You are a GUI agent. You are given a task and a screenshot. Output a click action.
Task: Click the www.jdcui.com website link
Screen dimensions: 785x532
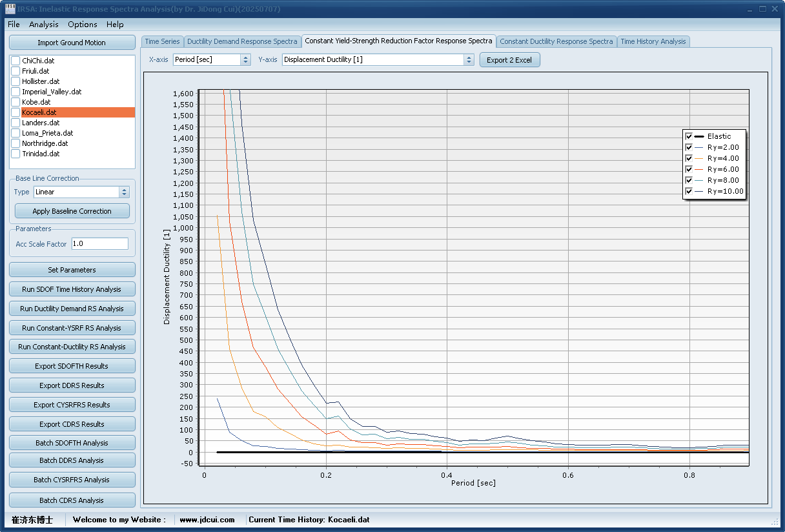point(207,520)
